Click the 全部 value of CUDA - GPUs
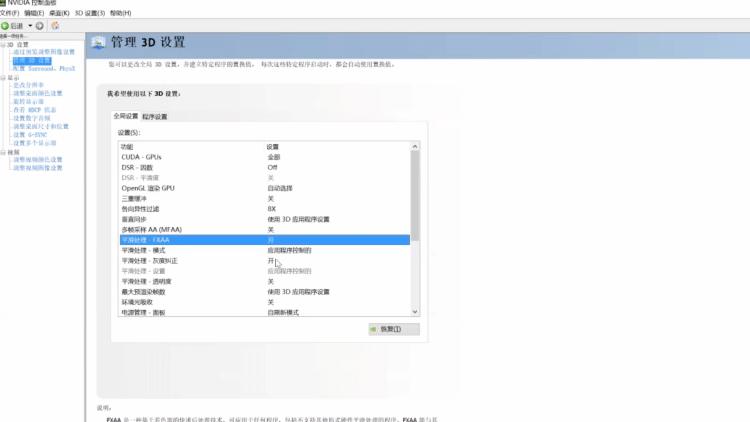The height and width of the screenshot is (422, 750). coord(274,157)
